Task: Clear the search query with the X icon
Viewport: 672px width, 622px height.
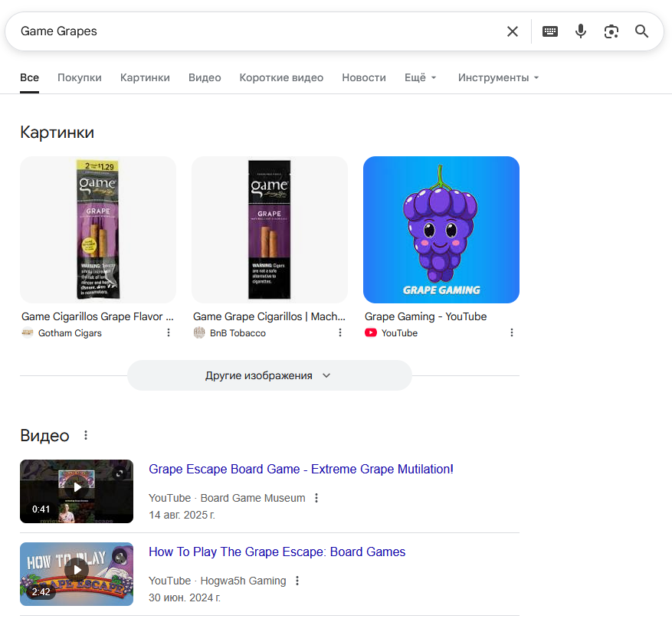Action: click(x=512, y=31)
